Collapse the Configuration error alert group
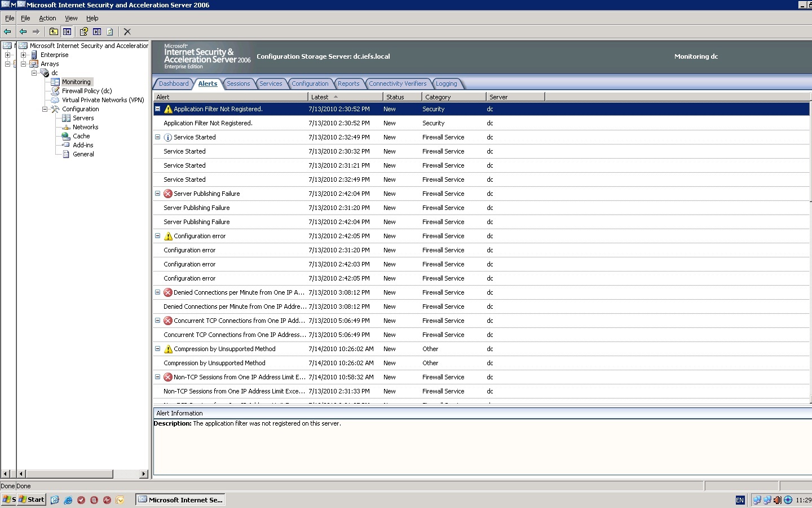 (x=158, y=236)
